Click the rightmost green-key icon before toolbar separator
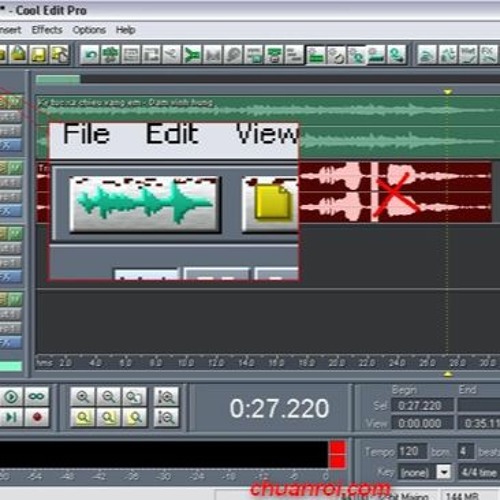500x500 pixels. (x=397, y=54)
